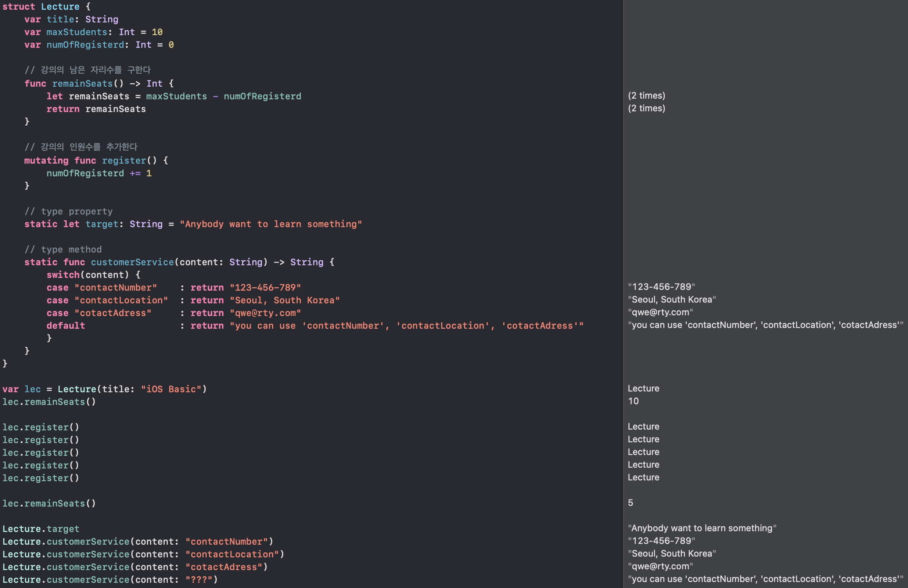Click the numOfRegisterd property default value 0
The height and width of the screenshot is (588, 908).
[171, 45]
